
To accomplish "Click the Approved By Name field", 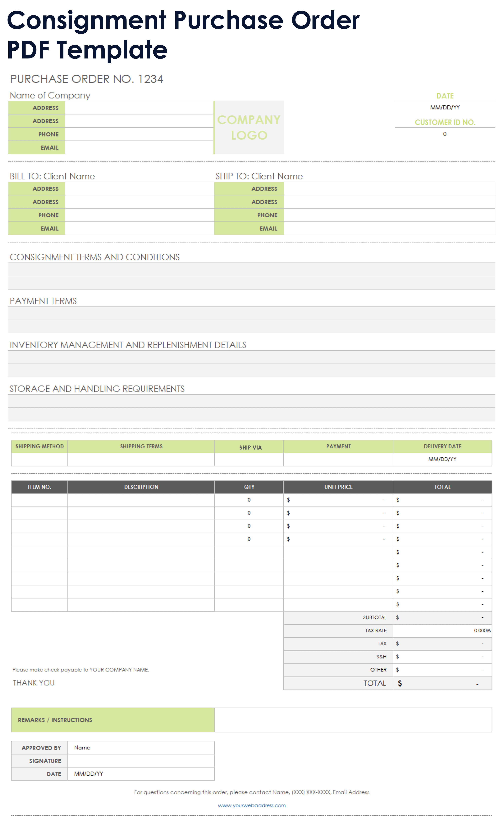I will pos(141,748).
